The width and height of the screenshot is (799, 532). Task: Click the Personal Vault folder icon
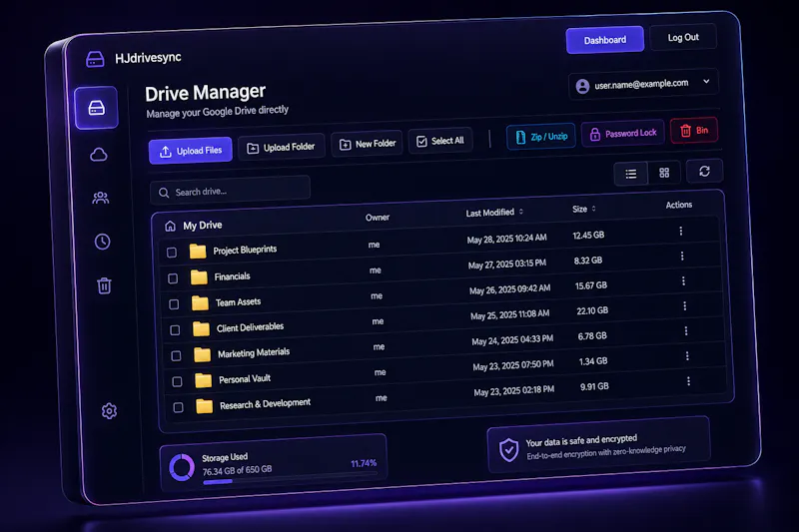click(204, 380)
